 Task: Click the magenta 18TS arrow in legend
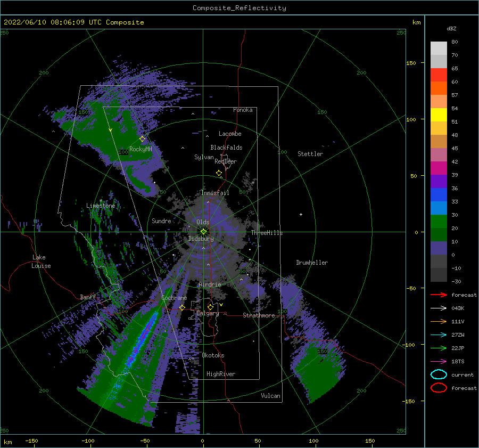click(439, 362)
